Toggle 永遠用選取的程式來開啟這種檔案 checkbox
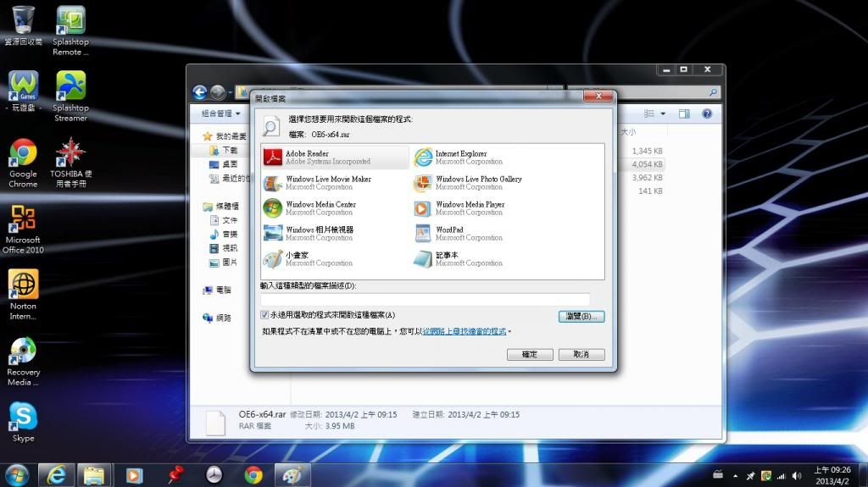 click(264, 315)
